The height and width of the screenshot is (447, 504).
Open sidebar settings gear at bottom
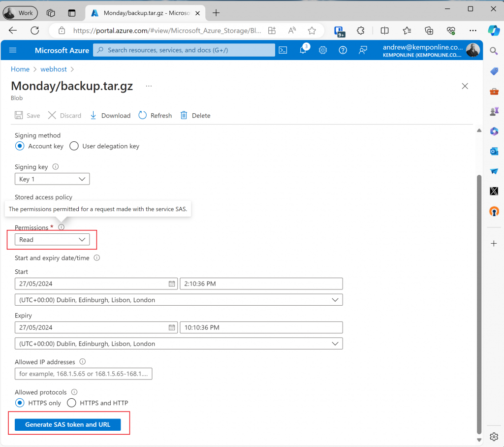coord(494,436)
